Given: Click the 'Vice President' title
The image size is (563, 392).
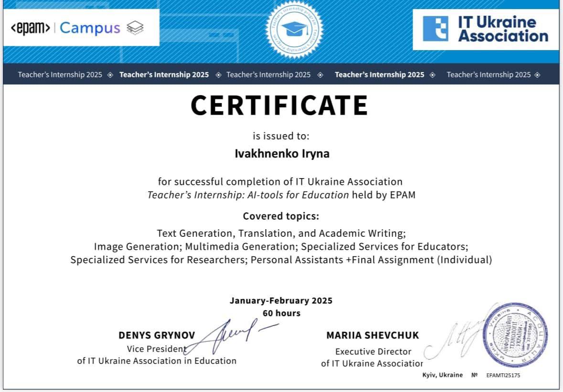Looking at the screenshot, I should click(157, 349).
